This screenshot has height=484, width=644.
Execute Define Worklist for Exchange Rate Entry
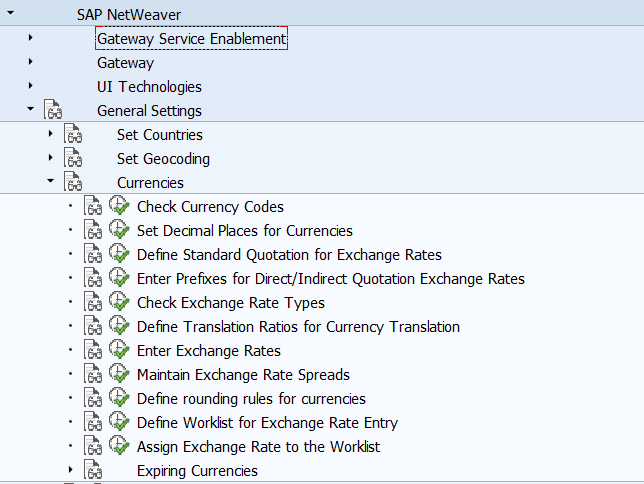click(119, 421)
